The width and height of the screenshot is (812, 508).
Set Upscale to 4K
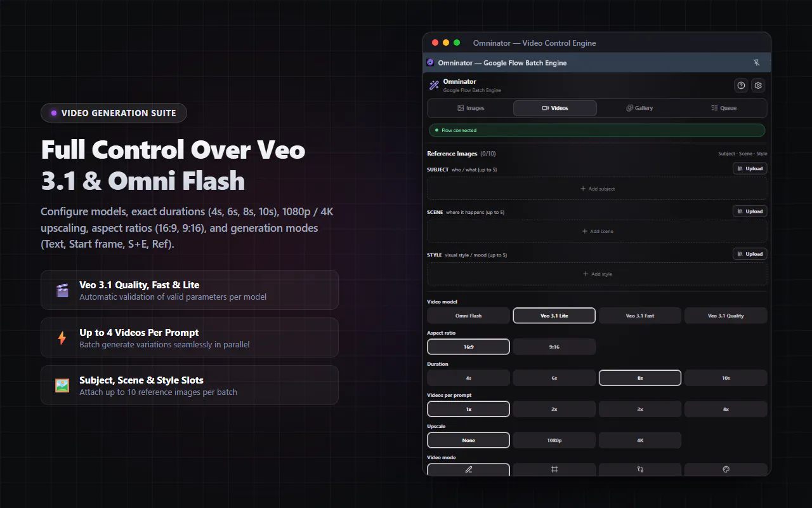click(x=640, y=440)
